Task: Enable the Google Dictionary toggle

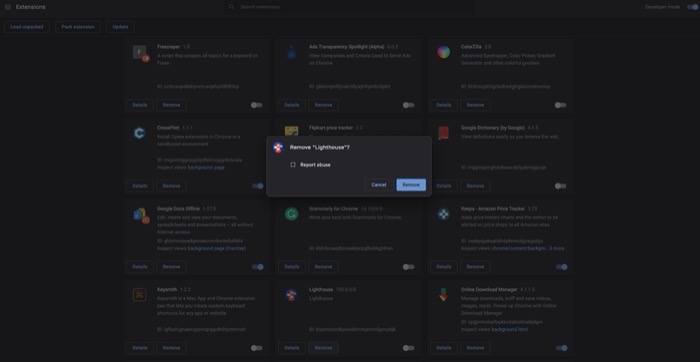Action: point(560,186)
